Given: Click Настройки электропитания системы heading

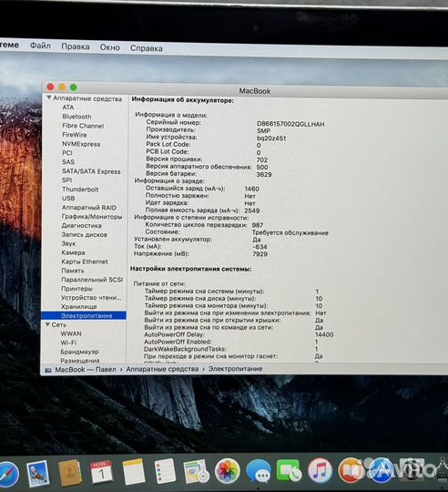Looking at the screenshot, I should [191, 269].
